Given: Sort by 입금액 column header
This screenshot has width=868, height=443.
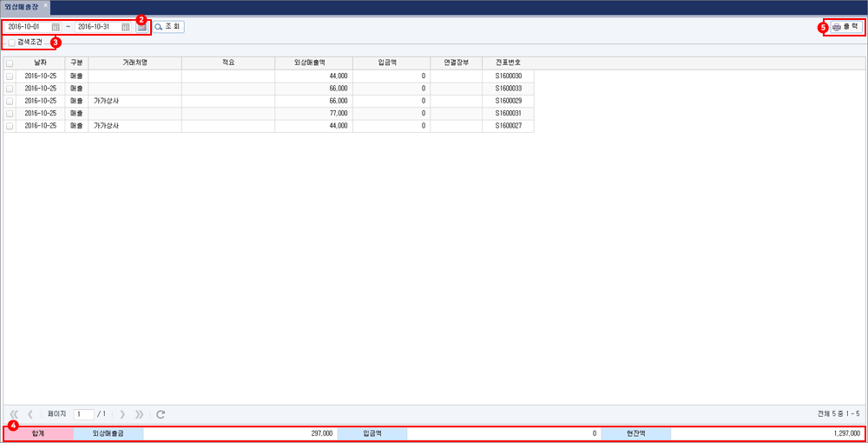Looking at the screenshot, I should click(391, 63).
